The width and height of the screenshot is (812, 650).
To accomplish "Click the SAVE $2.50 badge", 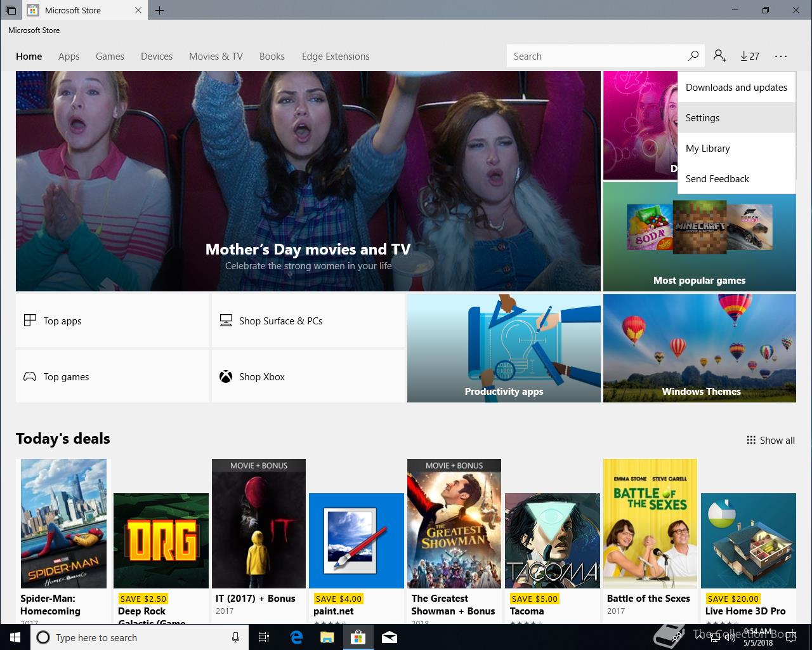I will [x=143, y=599].
